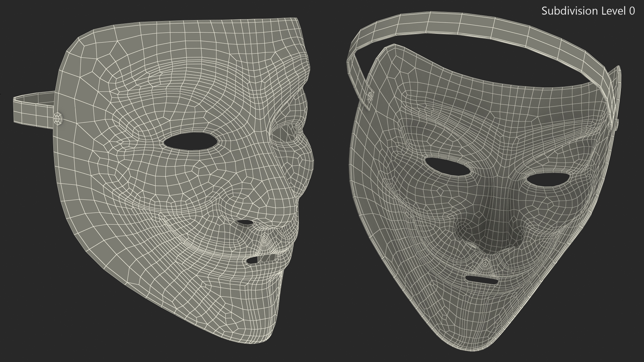Click the right mask's mouth slot
The height and width of the screenshot is (362, 644).
point(481,279)
